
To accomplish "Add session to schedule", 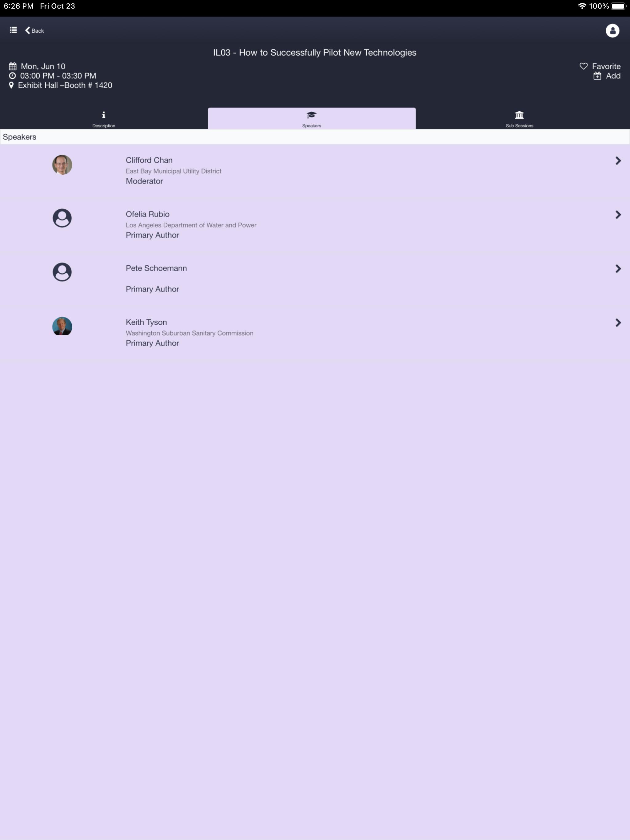I will (x=613, y=76).
